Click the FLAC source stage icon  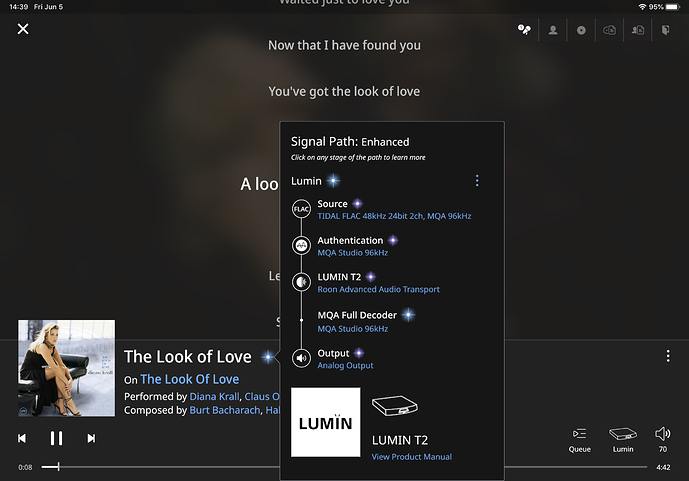(301, 209)
